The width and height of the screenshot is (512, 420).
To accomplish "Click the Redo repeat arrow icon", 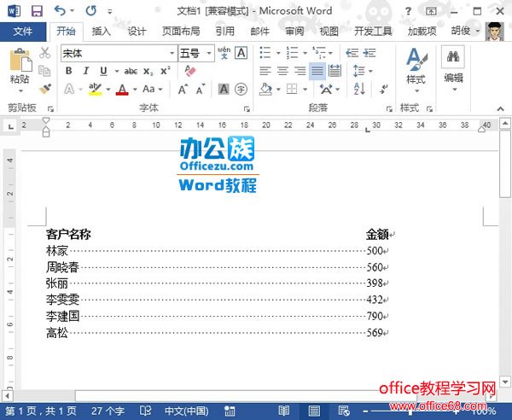I will [90, 11].
